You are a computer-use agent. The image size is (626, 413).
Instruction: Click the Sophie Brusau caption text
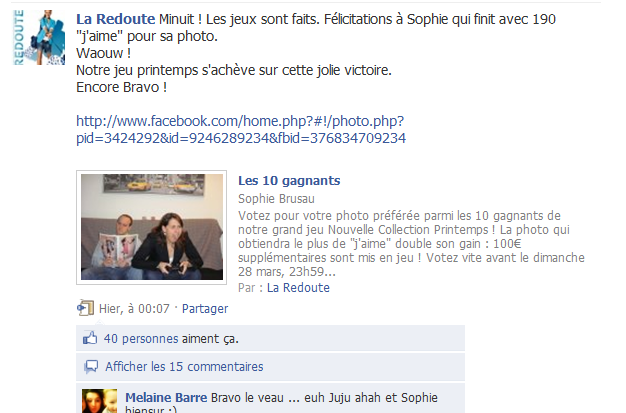click(276, 199)
